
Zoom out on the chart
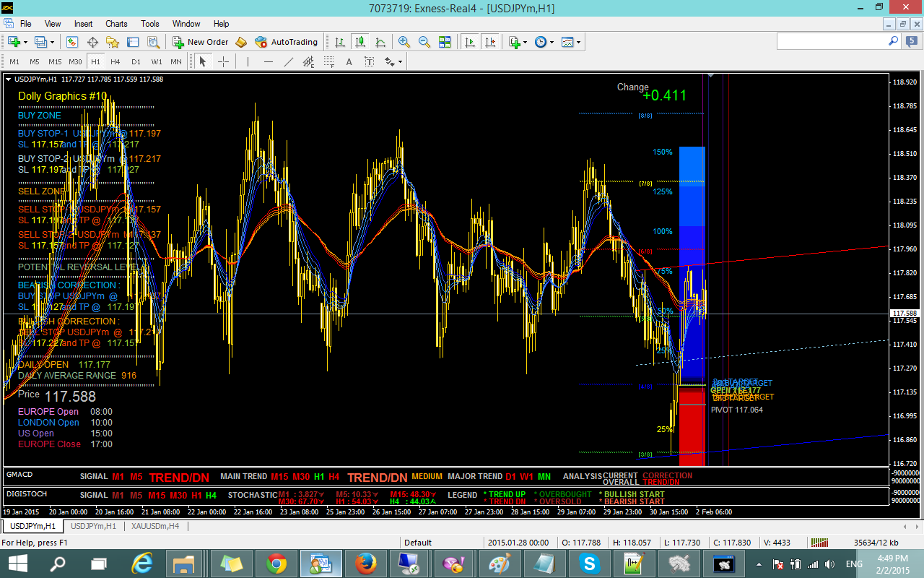[x=424, y=42]
